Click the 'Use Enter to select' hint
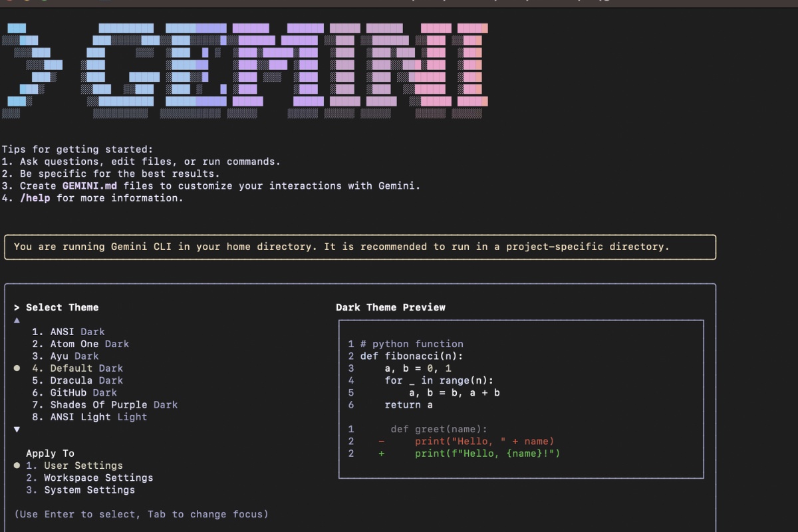The height and width of the screenshot is (532, 798). (141, 514)
